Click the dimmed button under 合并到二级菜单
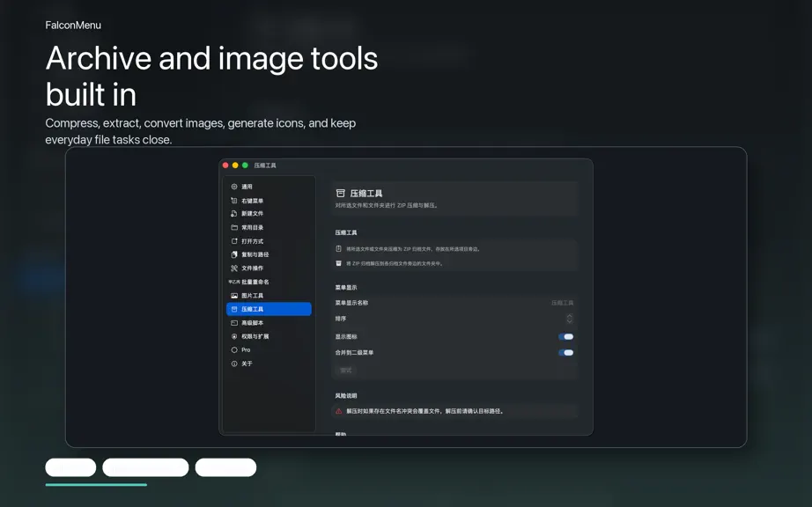Viewport: 812px width, 507px height. 346,370
